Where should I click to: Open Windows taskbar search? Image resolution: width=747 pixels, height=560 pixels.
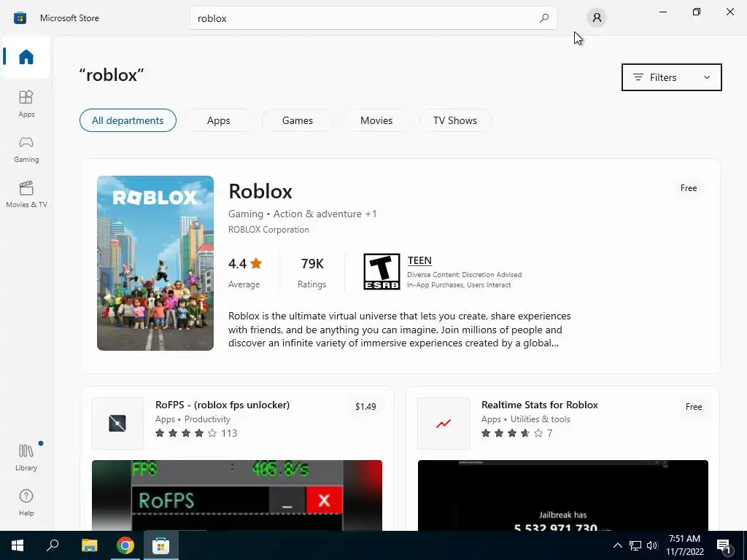(x=53, y=545)
